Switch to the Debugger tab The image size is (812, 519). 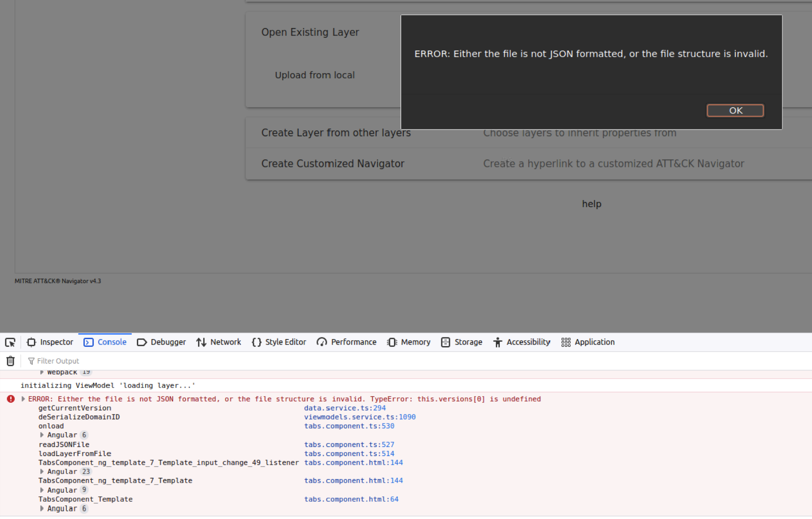click(167, 342)
